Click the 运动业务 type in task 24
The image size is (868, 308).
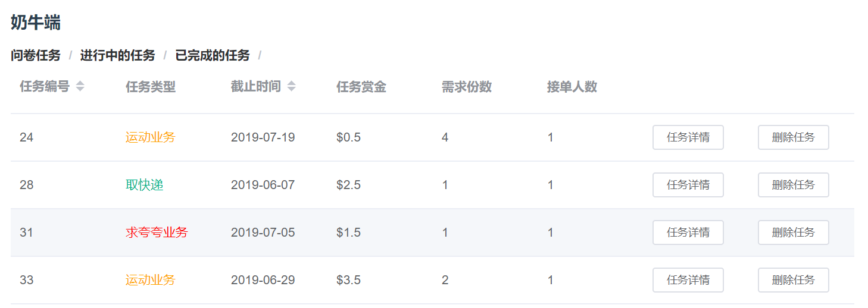coord(150,137)
